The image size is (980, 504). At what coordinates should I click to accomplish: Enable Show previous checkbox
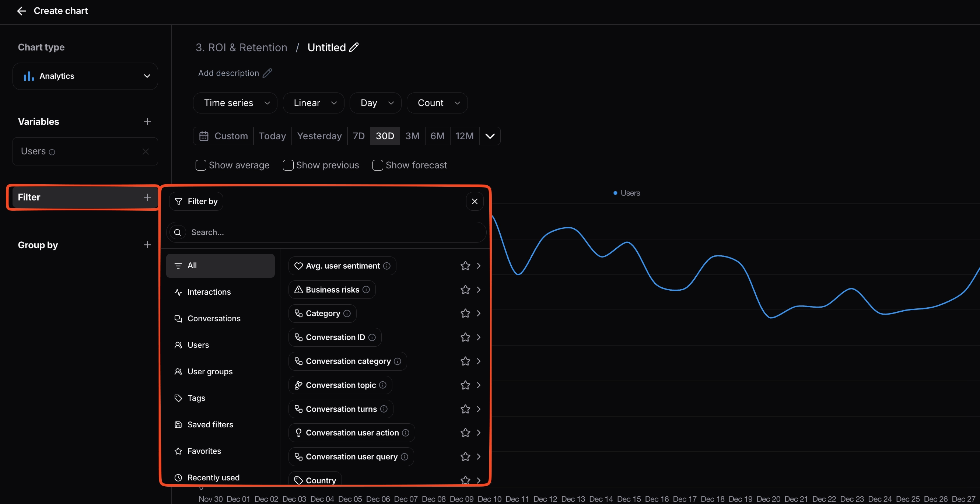coord(288,165)
